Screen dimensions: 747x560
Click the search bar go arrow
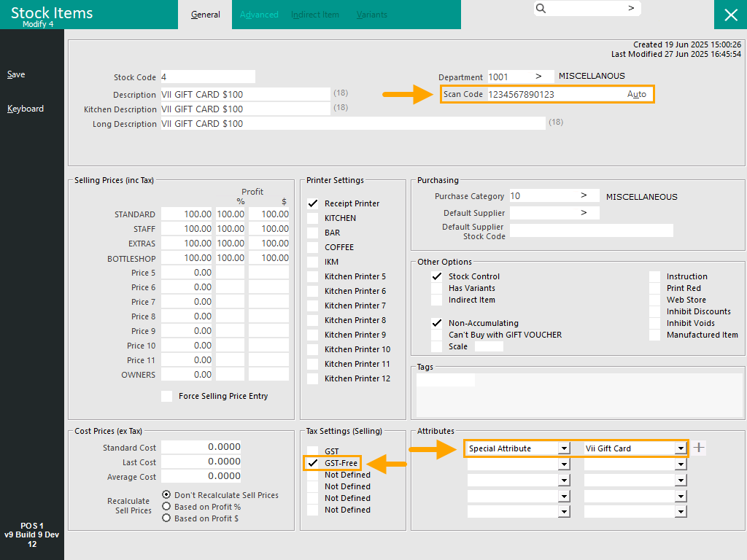click(x=631, y=8)
